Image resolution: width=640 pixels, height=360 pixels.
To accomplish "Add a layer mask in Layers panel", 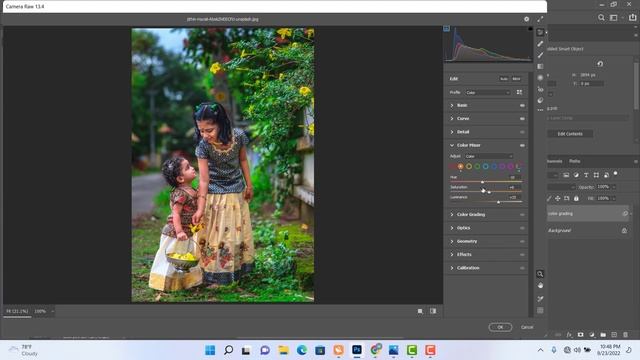I will coord(580,335).
